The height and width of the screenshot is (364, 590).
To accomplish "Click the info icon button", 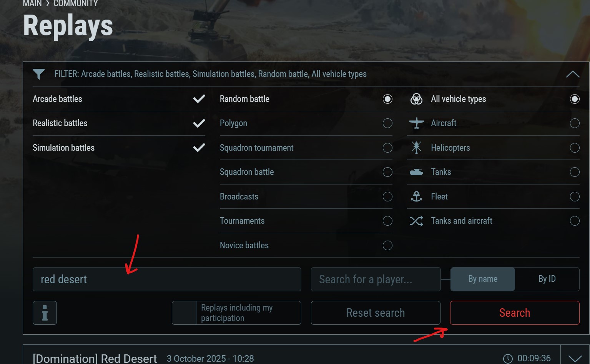I will point(45,313).
